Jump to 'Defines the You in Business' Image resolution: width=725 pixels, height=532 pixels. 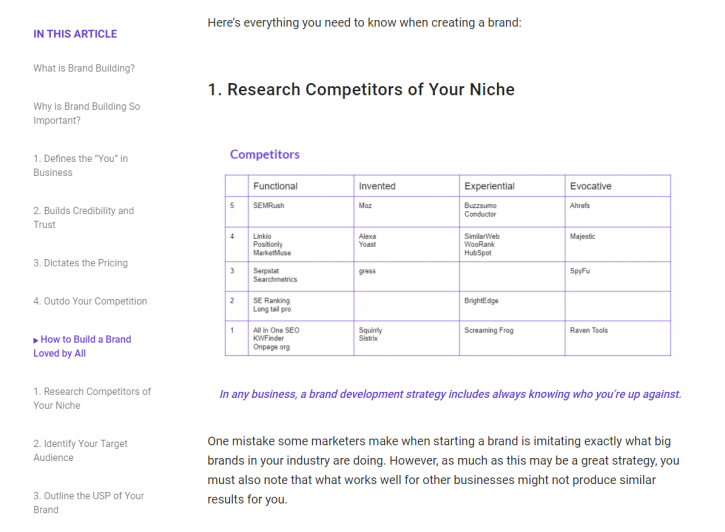coord(80,165)
